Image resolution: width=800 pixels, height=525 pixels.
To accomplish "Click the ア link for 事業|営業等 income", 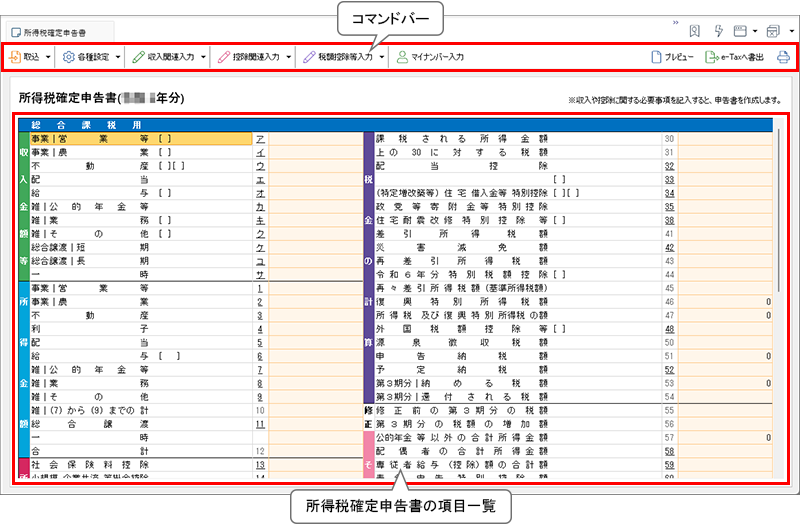I will (x=260, y=140).
